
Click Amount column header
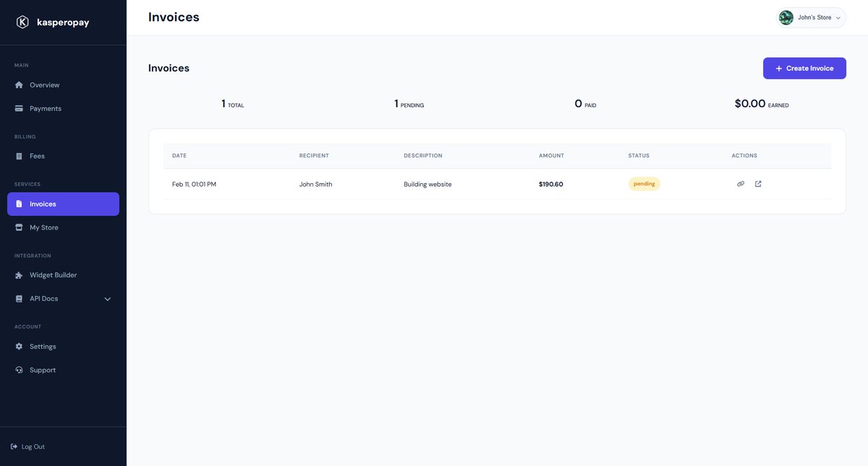551,156
